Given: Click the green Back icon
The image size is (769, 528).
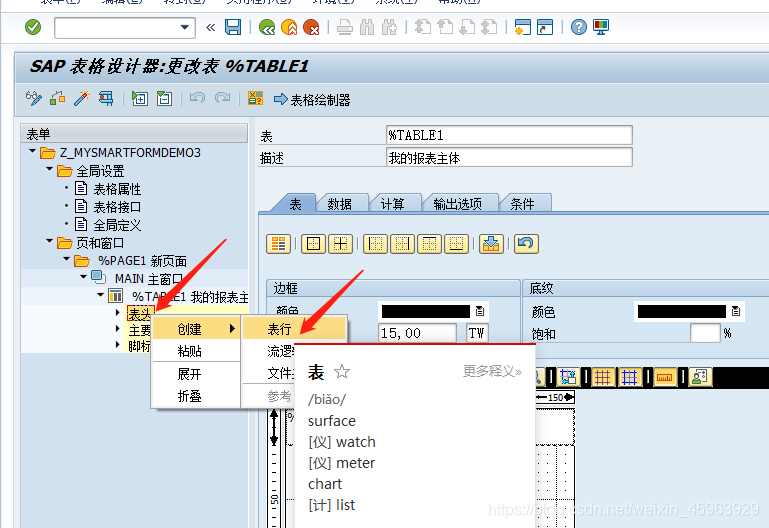Looking at the screenshot, I should (267, 27).
